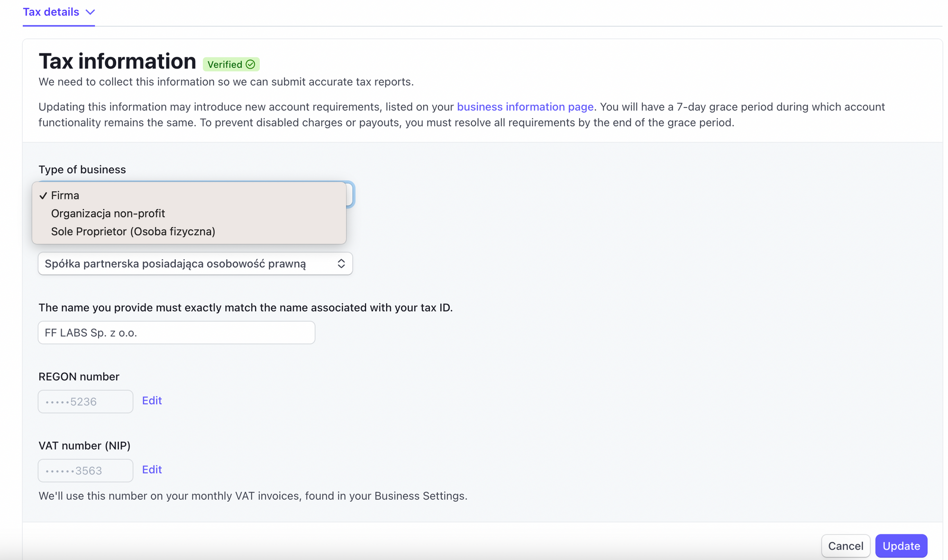Image resolution: width=948 pixels, height=560 pixels.
Task: Open the Spółka partnerska structure dropdown
Action: (x=195, y=263)
